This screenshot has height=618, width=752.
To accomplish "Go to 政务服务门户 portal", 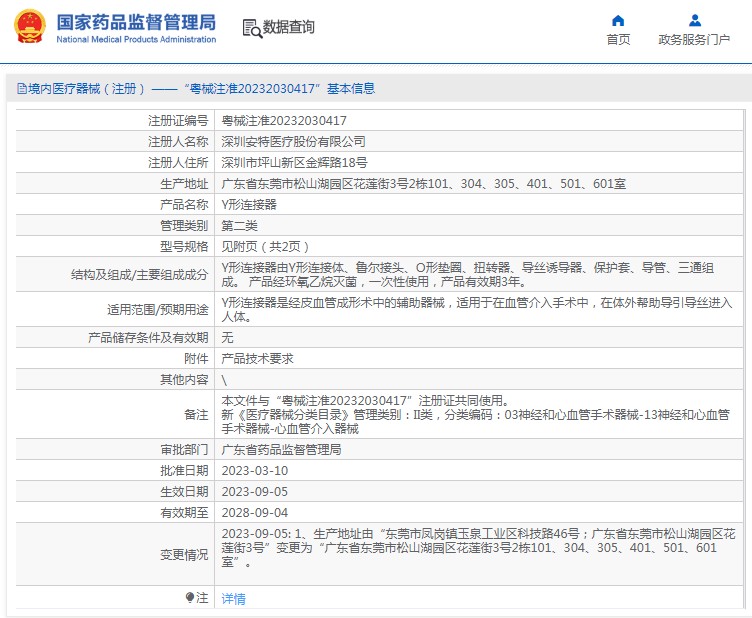I will point(694,40).
